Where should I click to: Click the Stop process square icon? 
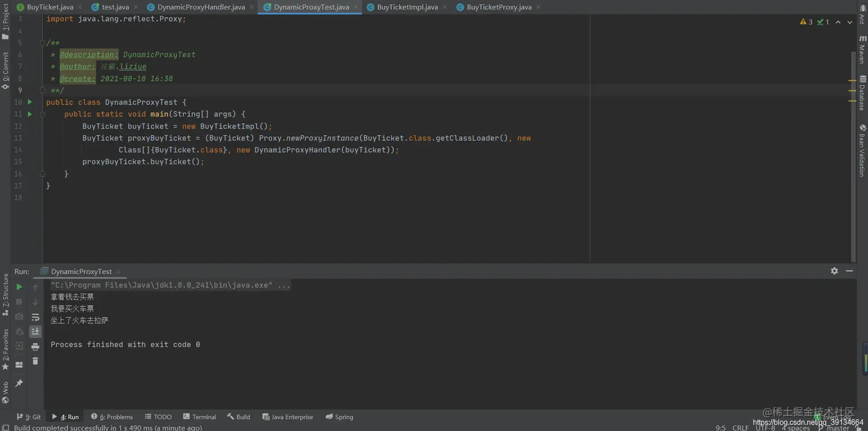19,302
